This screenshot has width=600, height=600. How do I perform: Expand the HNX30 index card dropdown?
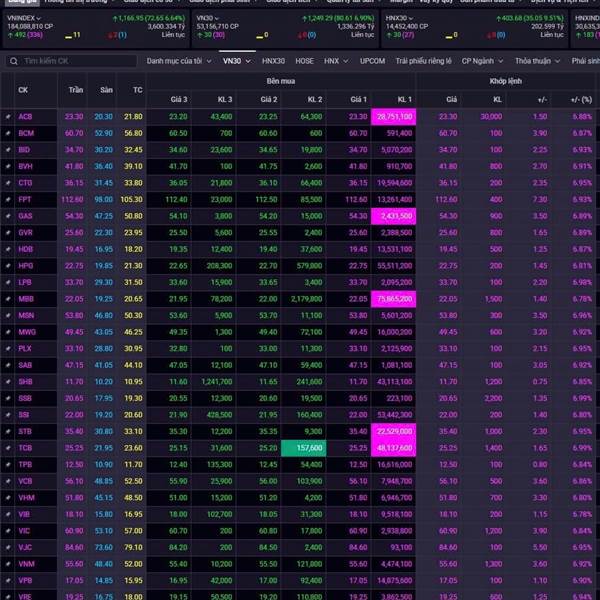(x=411, y=18)
